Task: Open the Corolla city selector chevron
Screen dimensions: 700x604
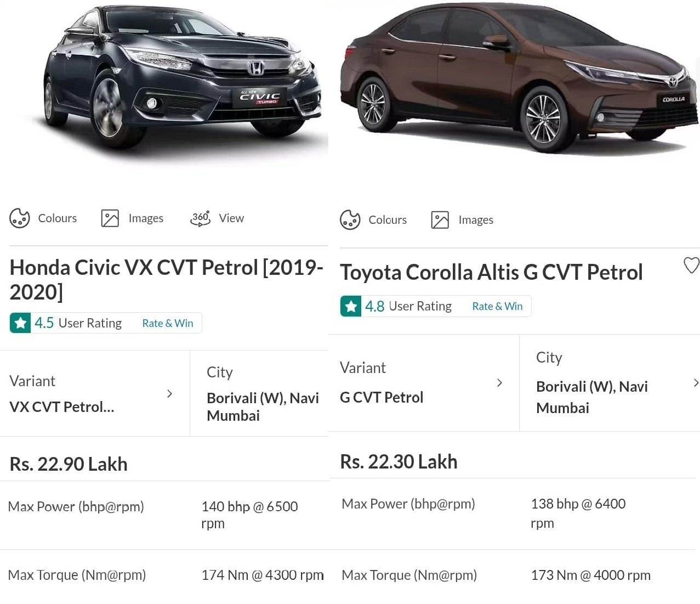Action: coord(696,383)
